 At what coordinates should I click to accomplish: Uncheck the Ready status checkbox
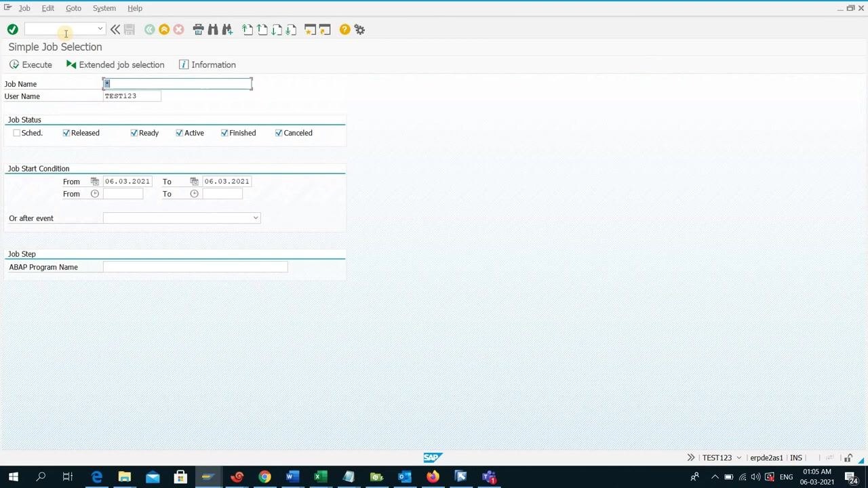[x=134, y=133]
